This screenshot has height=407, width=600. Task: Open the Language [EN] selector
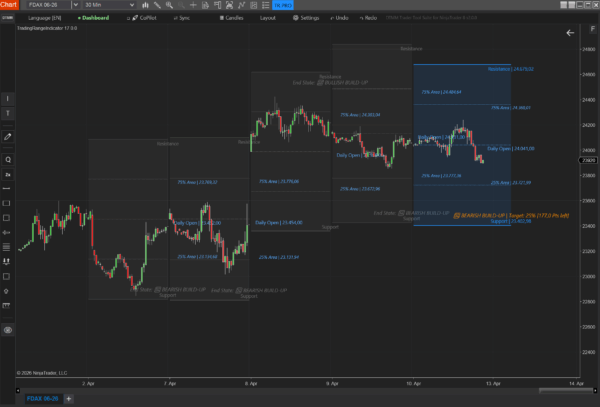coord(44,18)
